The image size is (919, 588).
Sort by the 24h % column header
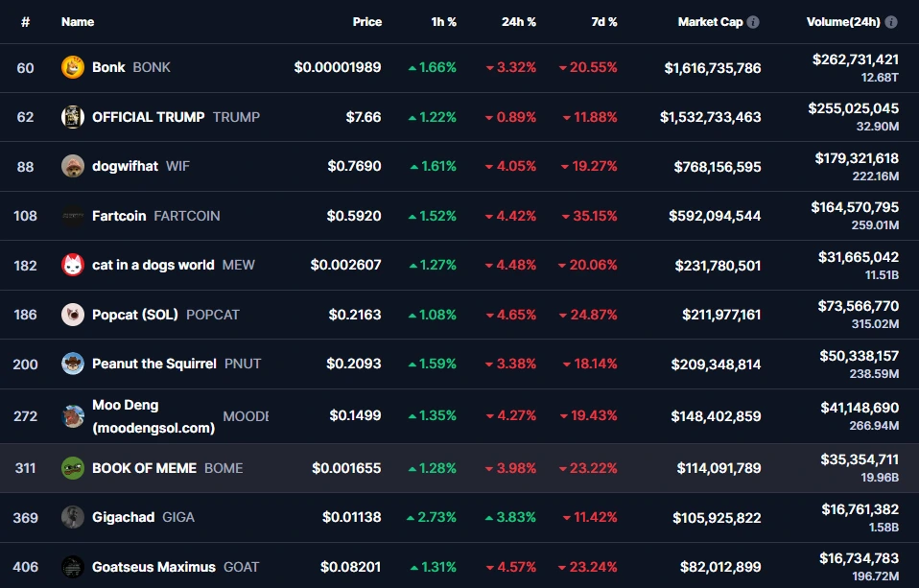(x=518, y=22)
